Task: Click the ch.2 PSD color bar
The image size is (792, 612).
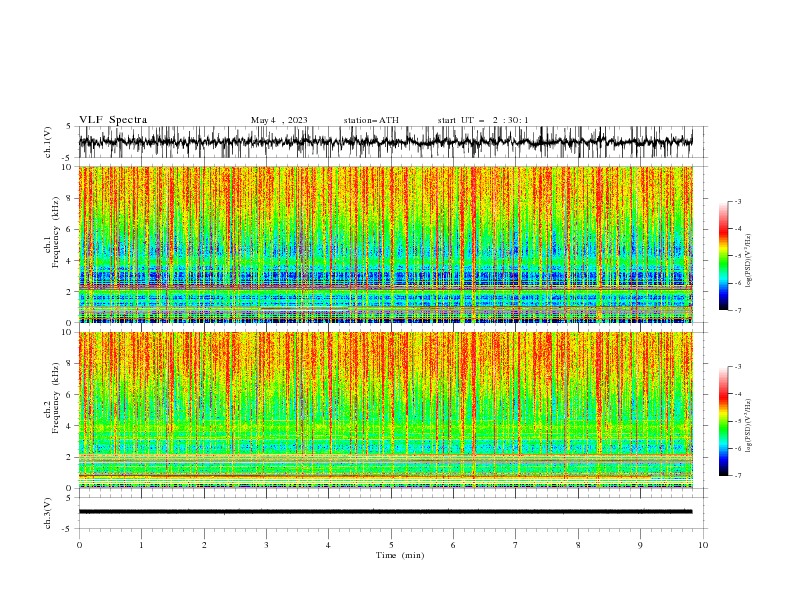Action: coord(723,421)
